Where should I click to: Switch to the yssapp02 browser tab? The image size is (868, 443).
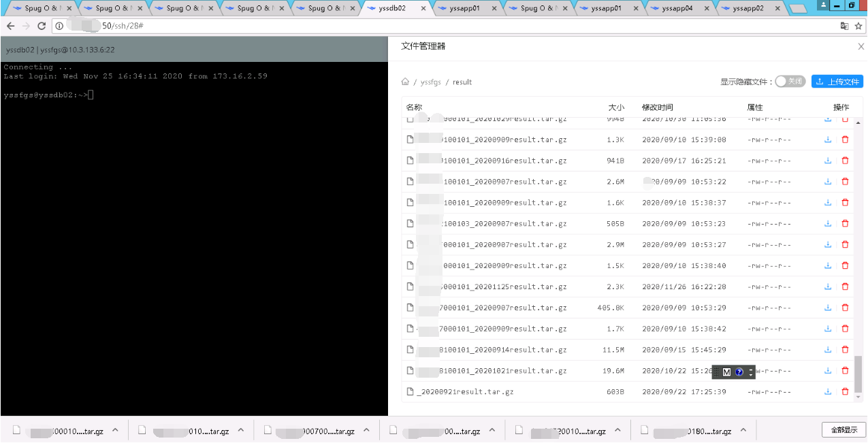tap(748, 8)
